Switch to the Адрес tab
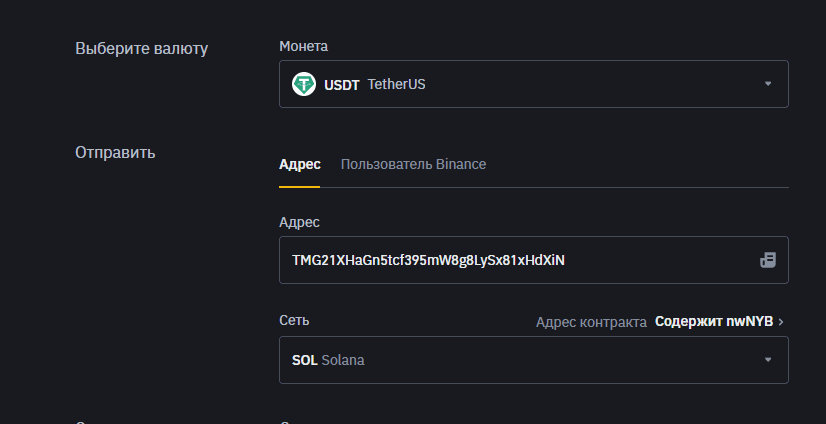The height and width of the screenshot is (424, 826). pos(299,164)
